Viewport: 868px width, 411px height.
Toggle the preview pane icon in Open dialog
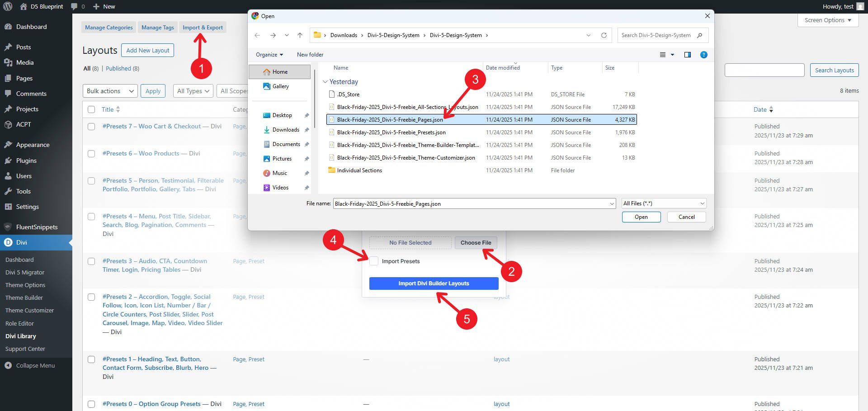688,55
